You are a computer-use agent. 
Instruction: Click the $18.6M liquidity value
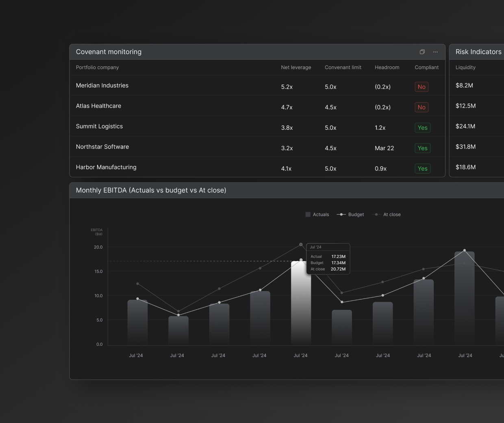465,167
